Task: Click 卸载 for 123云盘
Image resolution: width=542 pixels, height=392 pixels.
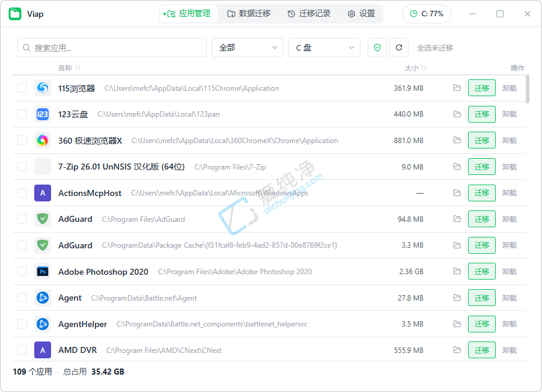Action: point(510,114)
